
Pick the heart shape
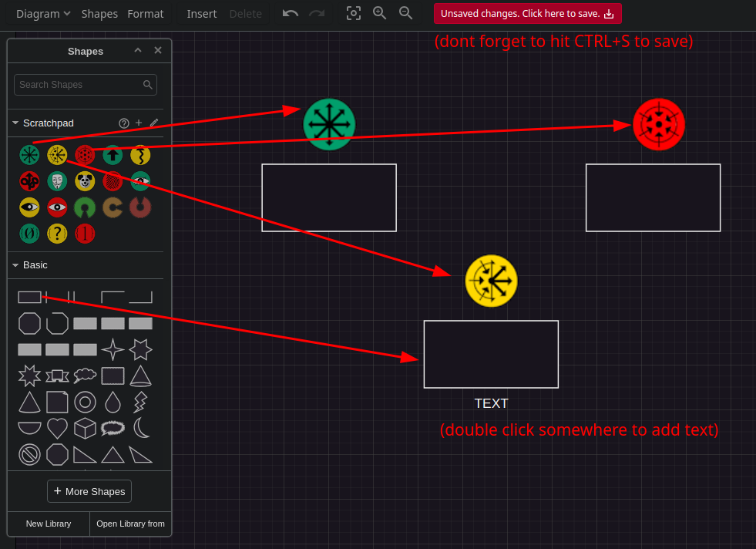click(57, 428)
